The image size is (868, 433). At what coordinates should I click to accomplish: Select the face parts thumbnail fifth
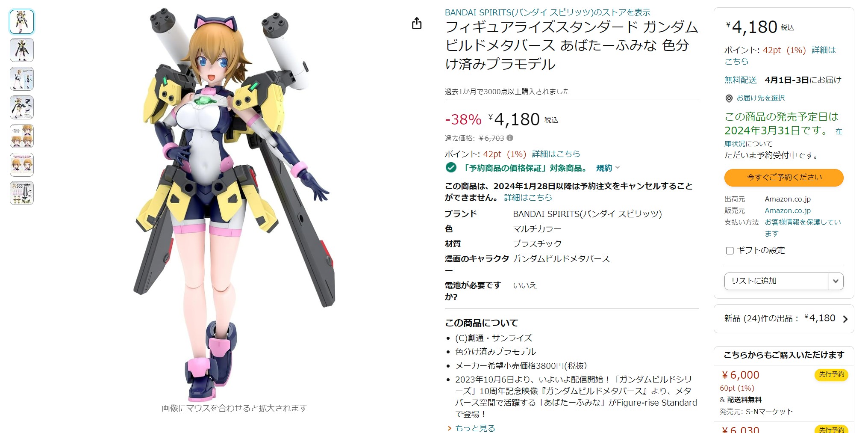click(22, 136)
